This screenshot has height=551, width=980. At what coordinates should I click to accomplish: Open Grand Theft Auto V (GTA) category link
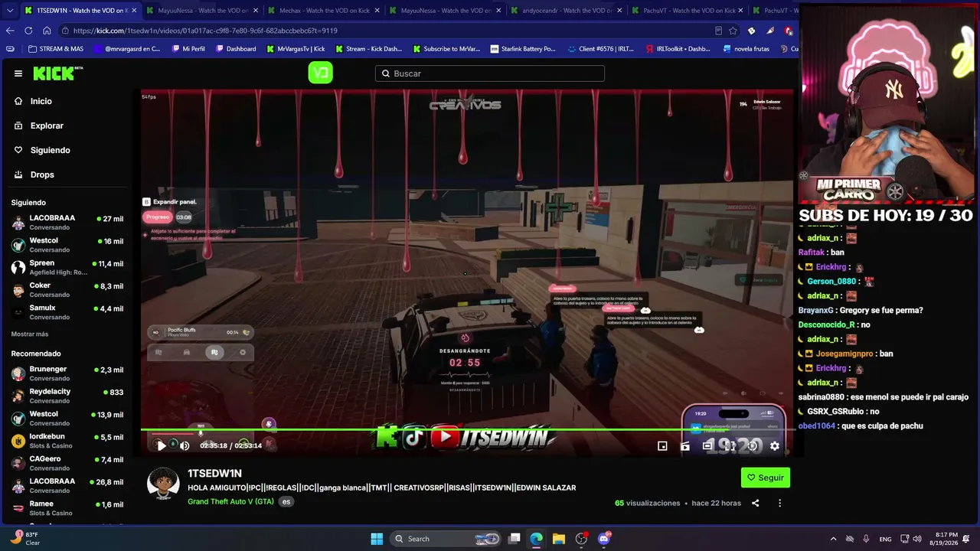pyautogui.click(x=230, y=501)
